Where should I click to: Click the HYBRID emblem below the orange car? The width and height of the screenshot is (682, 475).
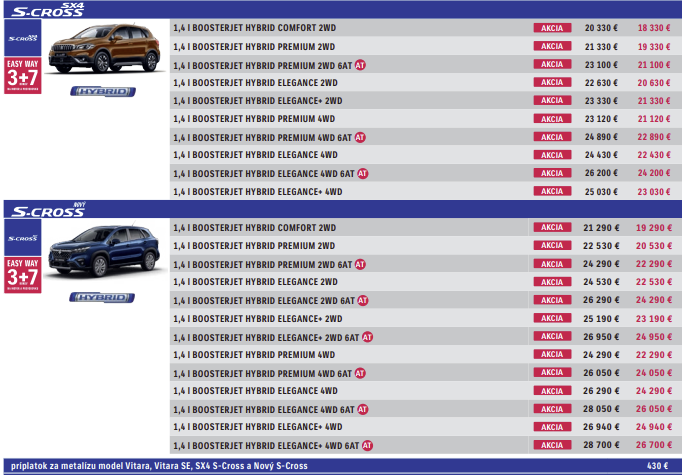[x=102, y=91]
